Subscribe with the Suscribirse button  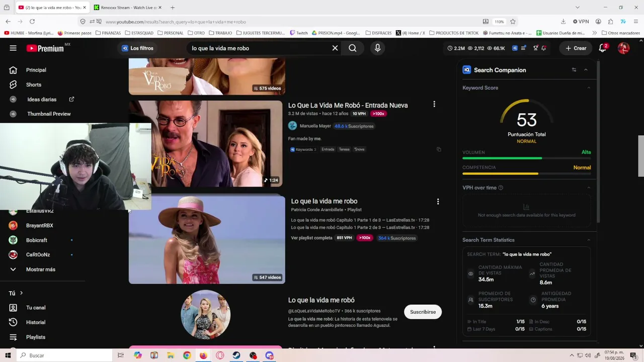(423, 312)
